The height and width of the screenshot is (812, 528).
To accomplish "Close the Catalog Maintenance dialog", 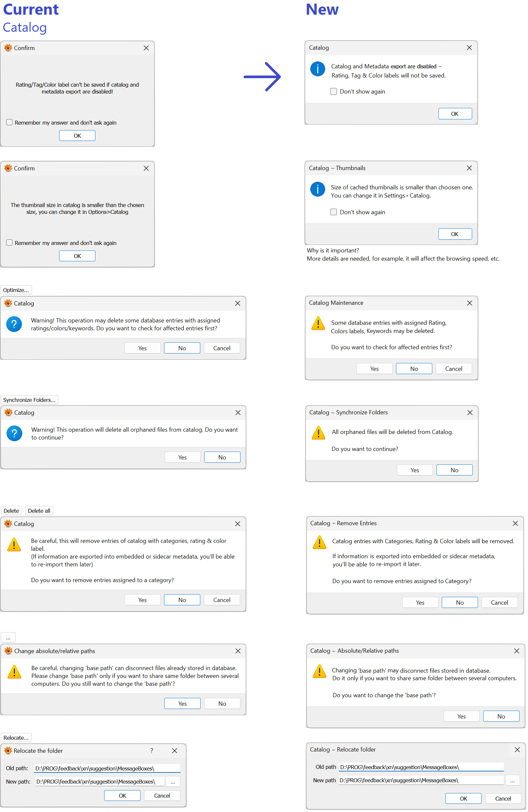I will (470, 303).
